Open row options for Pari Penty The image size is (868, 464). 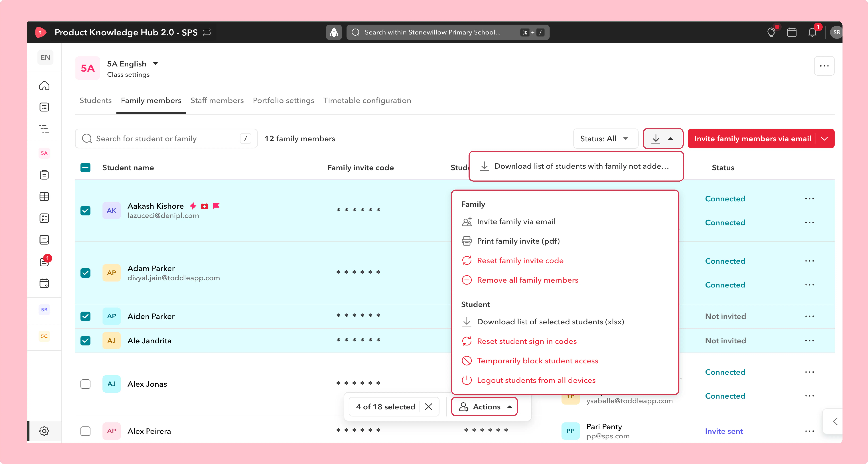click(809, 431)
